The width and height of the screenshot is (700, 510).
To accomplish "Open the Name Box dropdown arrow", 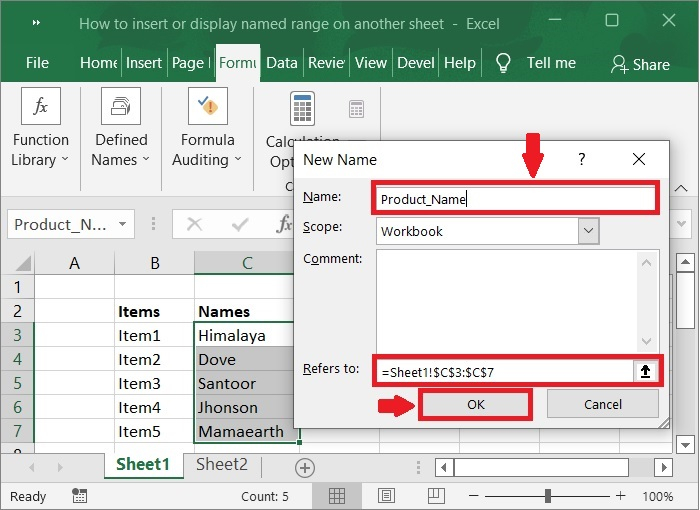I will point(122,224).
